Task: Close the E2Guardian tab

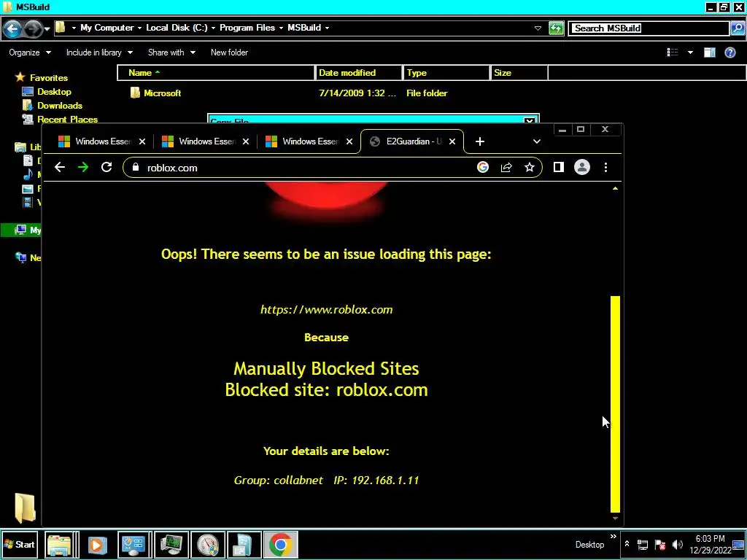Action: [x=452, y=141]
